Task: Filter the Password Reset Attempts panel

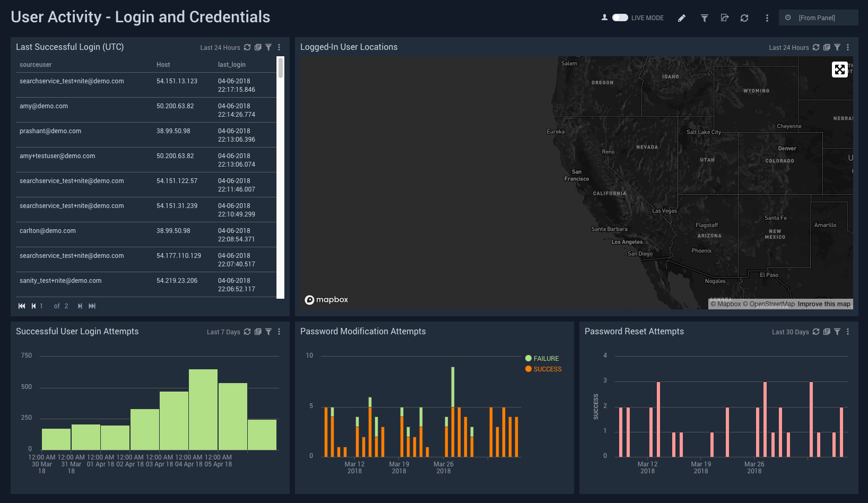Action: [x=837, y=332]
